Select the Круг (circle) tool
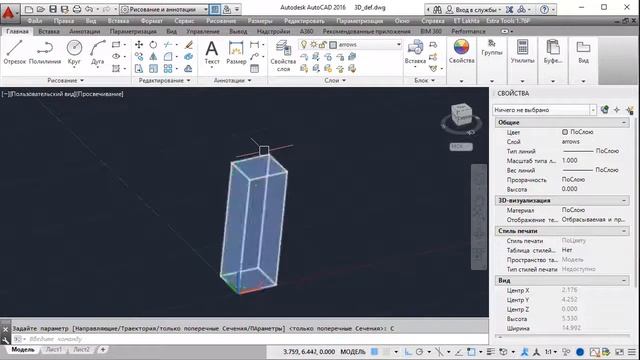640x360 pixels. click(74, 52)
